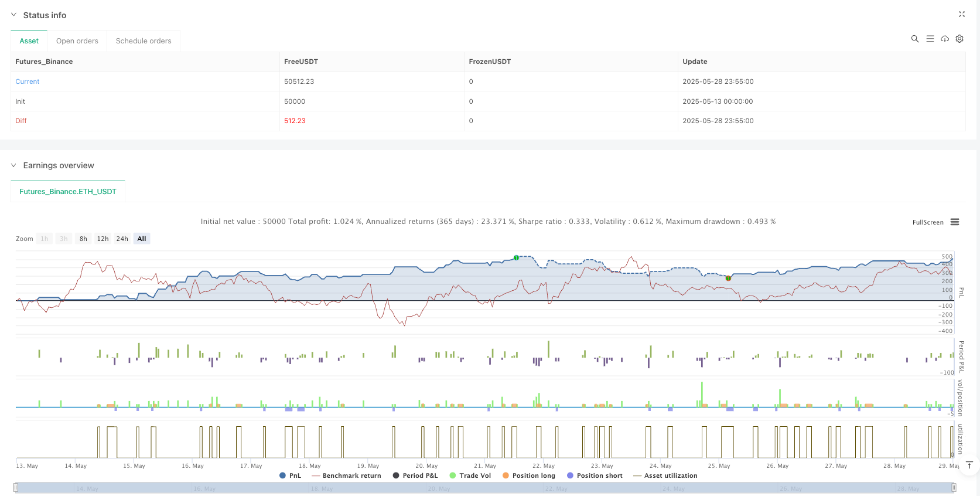The width and height of the screenshot is (980, 496).
Task: Click the cloud download icon
Action: click(x=945, y=39)
